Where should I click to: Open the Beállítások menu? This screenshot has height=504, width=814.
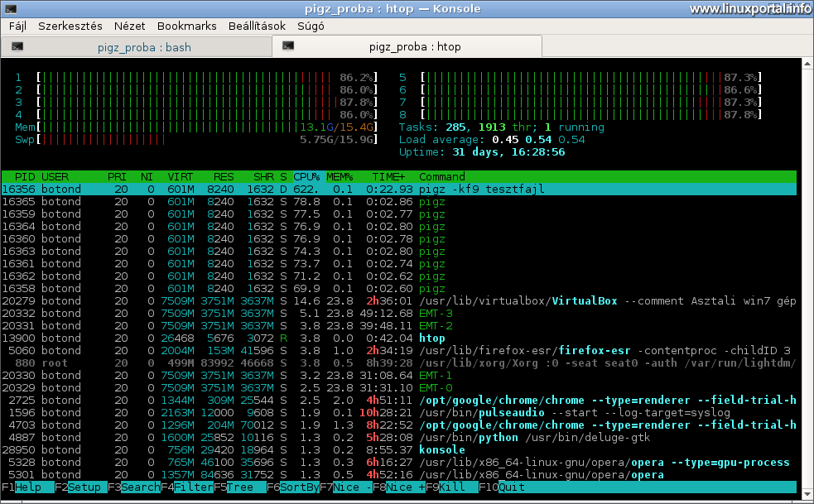tap(257, 26)
